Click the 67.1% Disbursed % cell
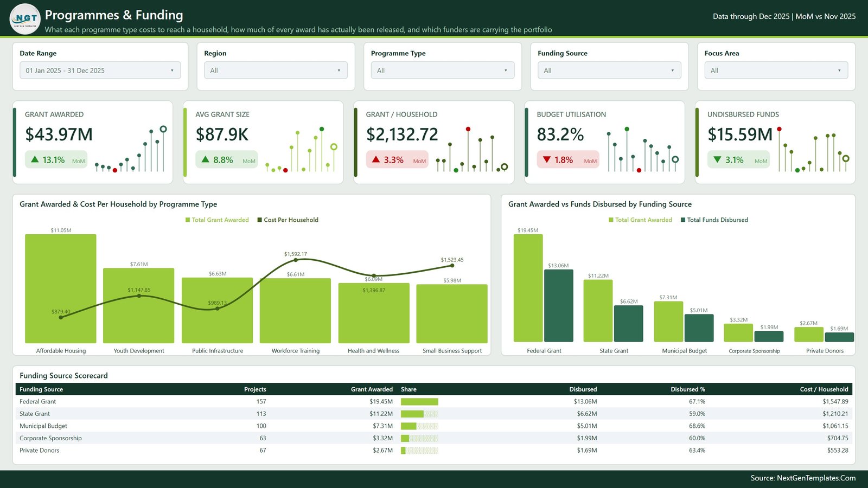The image size is (868, 488). (x=697, y=402)
